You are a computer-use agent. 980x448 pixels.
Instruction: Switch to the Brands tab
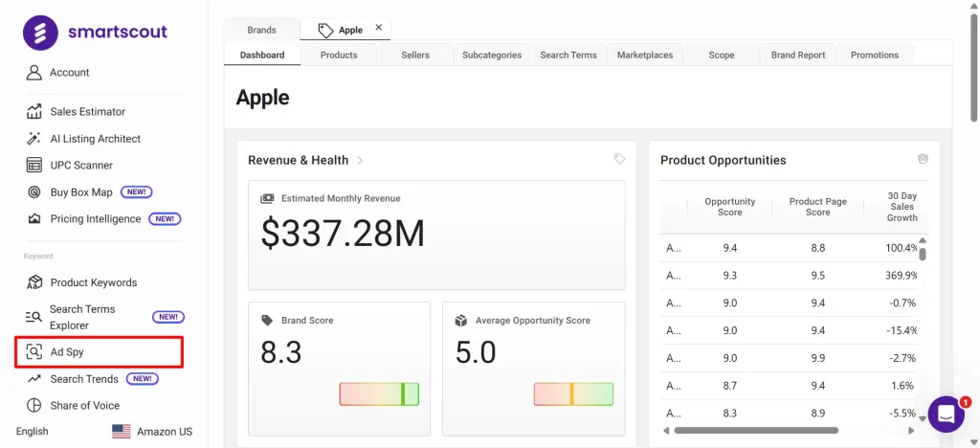(x=262, y=30)
